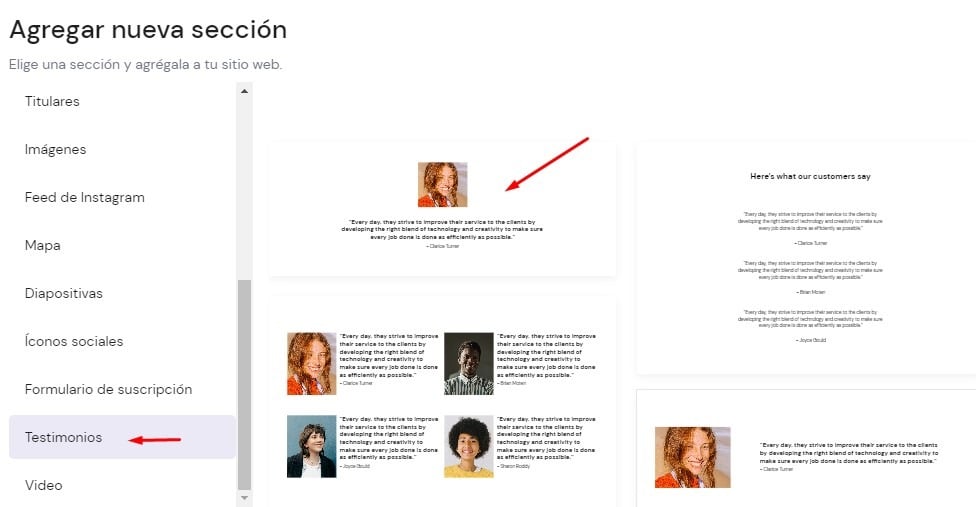
Task: Select Formulario de suscripción category
Action: [108, 389]
